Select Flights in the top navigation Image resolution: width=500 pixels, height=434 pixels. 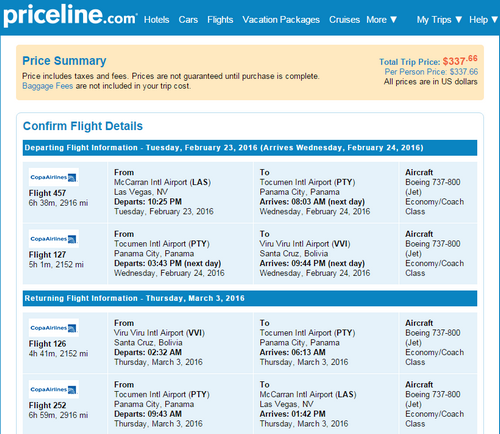point(220,20)
